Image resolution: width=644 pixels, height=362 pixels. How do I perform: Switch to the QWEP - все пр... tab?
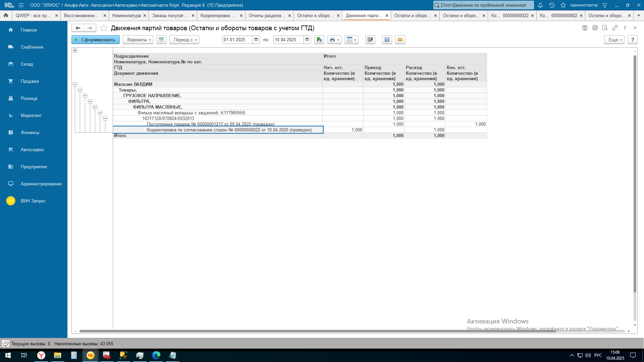click(33, 15)
